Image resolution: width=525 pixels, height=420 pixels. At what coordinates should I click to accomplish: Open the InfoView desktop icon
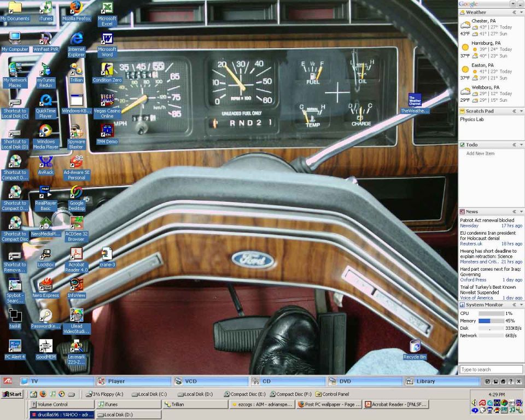77,288
